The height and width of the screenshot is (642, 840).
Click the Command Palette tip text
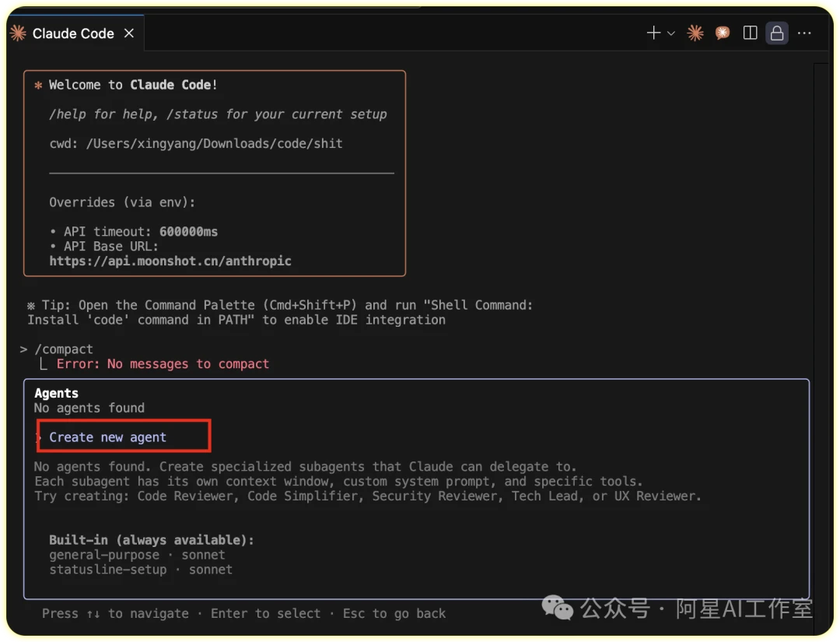pyautogui.click(x=280, y=312)
